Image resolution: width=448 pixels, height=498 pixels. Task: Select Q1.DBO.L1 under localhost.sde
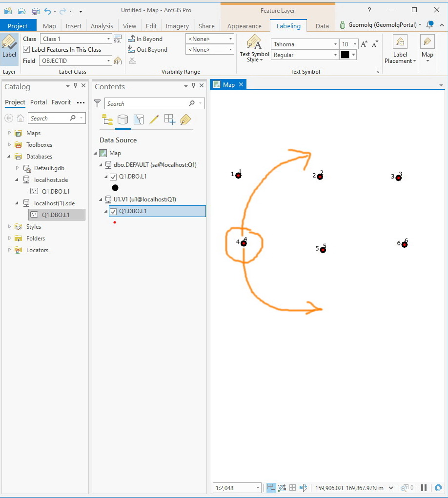point(55,192)
